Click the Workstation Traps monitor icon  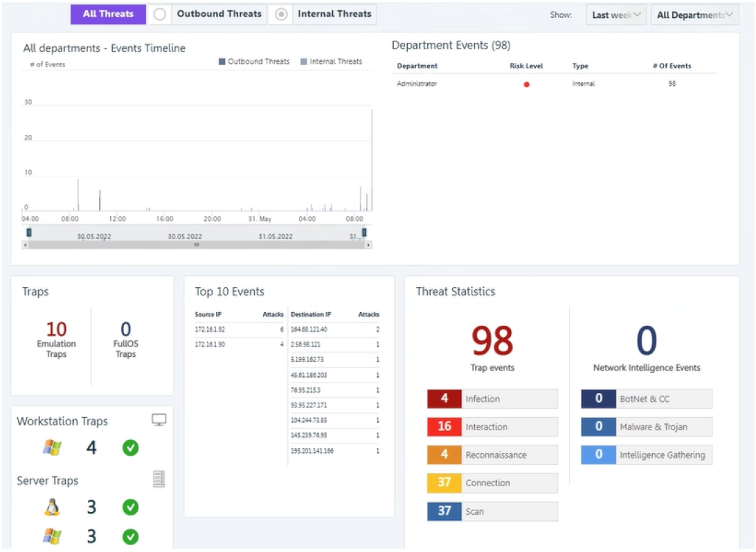(x=159, y=420)
